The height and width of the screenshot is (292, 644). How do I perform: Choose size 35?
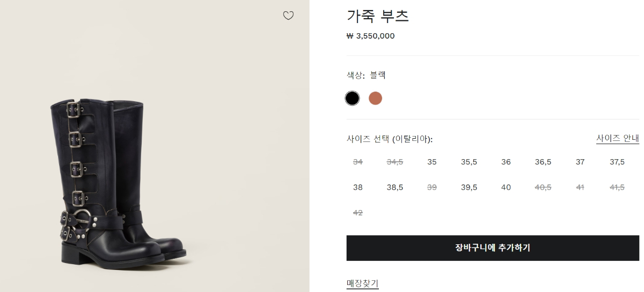coord(432,162)
